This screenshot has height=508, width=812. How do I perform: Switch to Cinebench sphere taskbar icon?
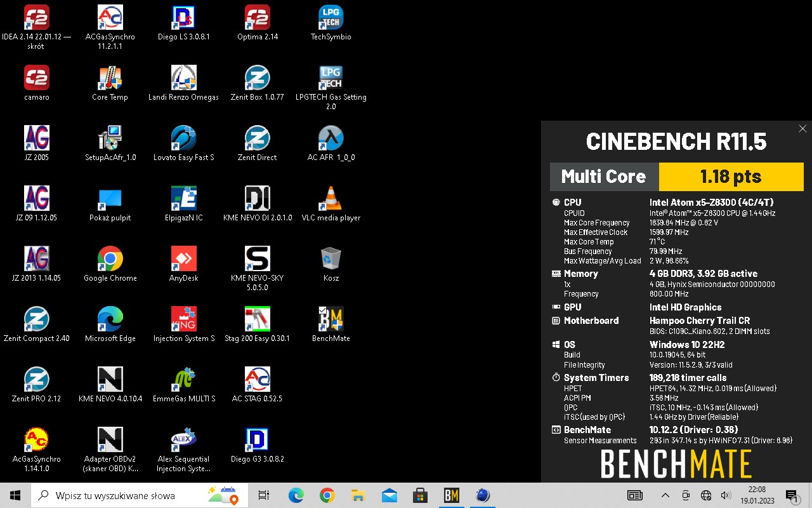click(x=482, y=495)
